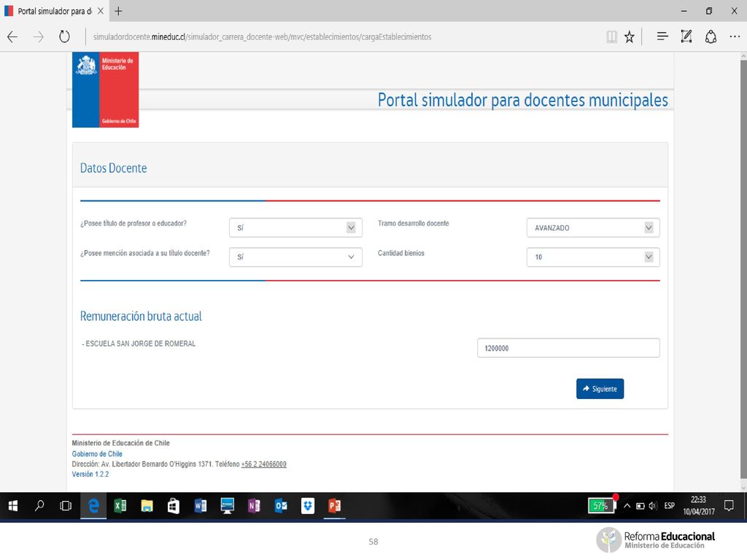Open Outlook from the taskbar
This screenshot has height=560, width=747.
pos(281,506)
